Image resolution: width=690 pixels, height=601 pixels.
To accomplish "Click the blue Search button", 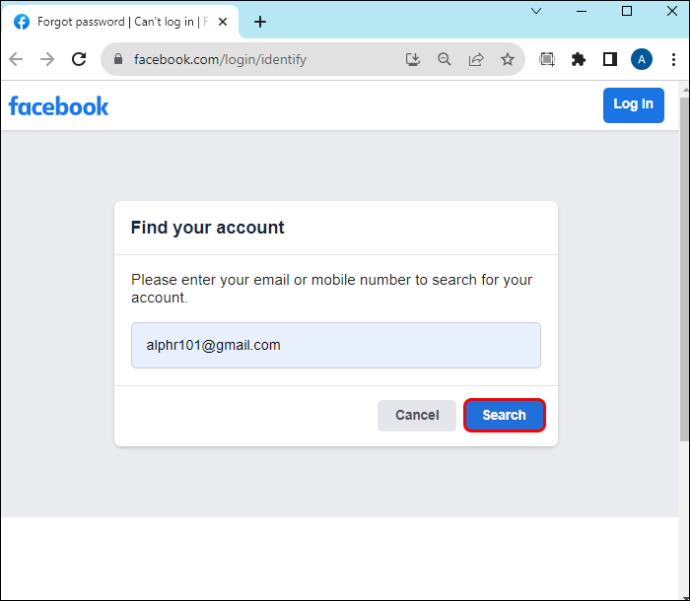I will tap(504, 415).
